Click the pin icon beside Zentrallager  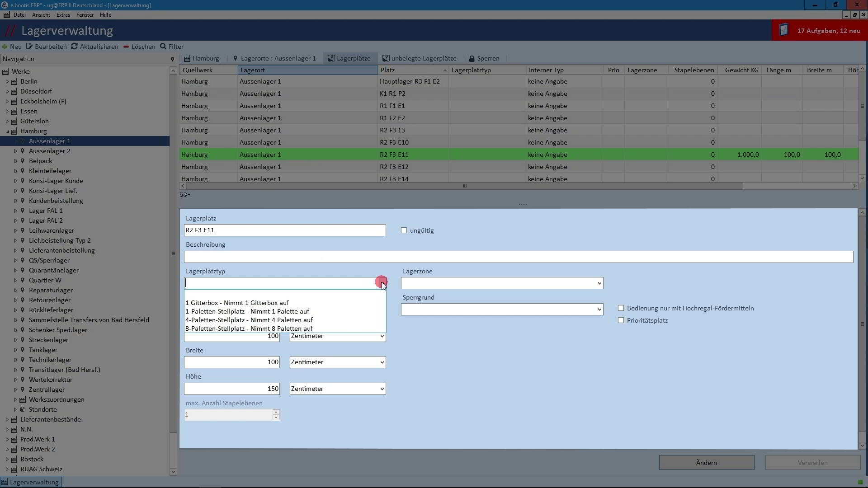(23, 389)
